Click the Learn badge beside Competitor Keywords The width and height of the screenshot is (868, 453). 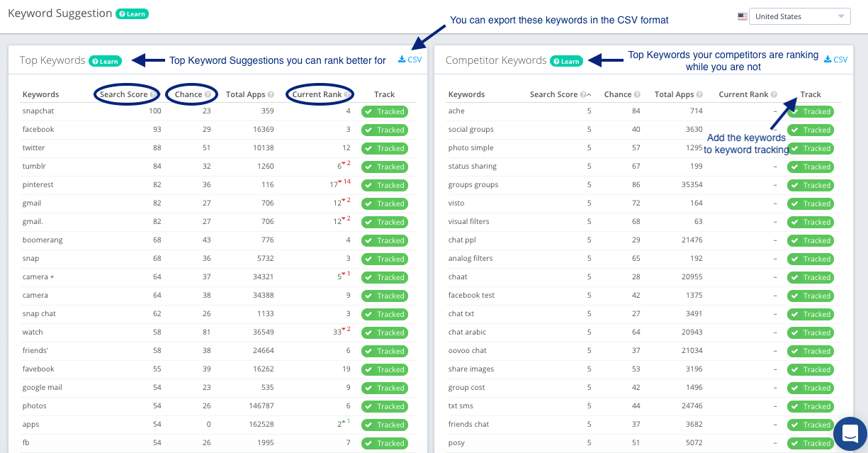click(566, 61)
